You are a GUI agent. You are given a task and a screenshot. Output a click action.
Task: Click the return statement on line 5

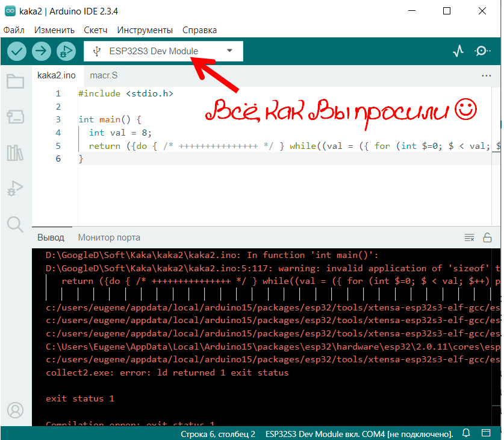(294, 146)
